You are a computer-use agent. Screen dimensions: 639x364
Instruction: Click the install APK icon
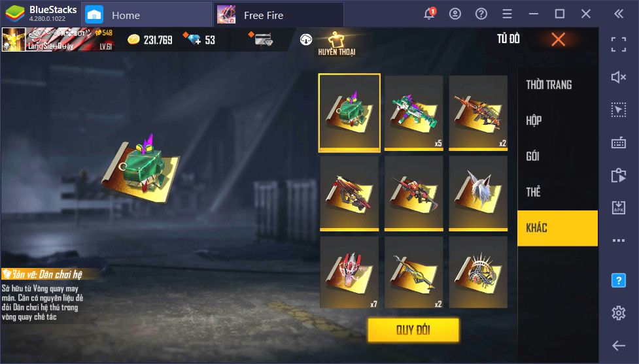pos(619,207)
